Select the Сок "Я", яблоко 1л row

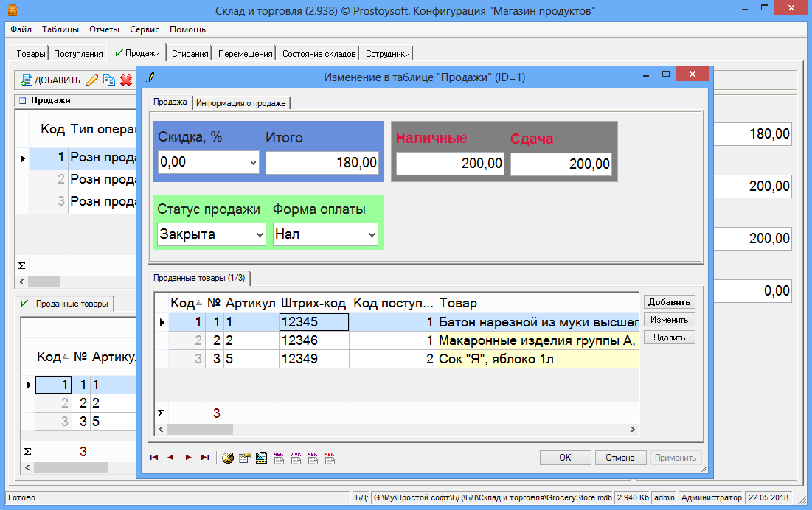(537, 359)
